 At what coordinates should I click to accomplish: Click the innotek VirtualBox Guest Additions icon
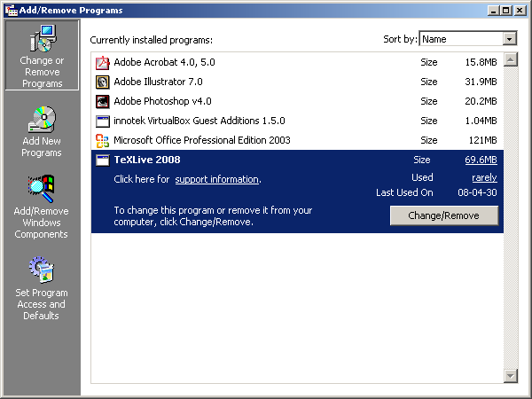pos(102,121)
